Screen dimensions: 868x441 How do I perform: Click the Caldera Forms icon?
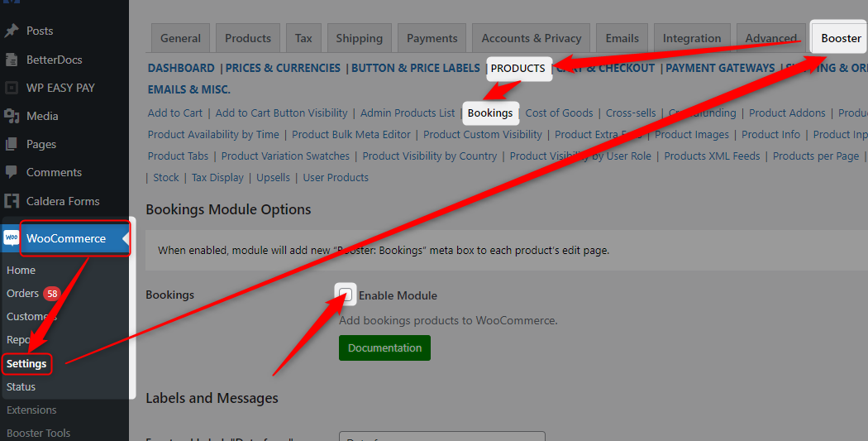11,200
